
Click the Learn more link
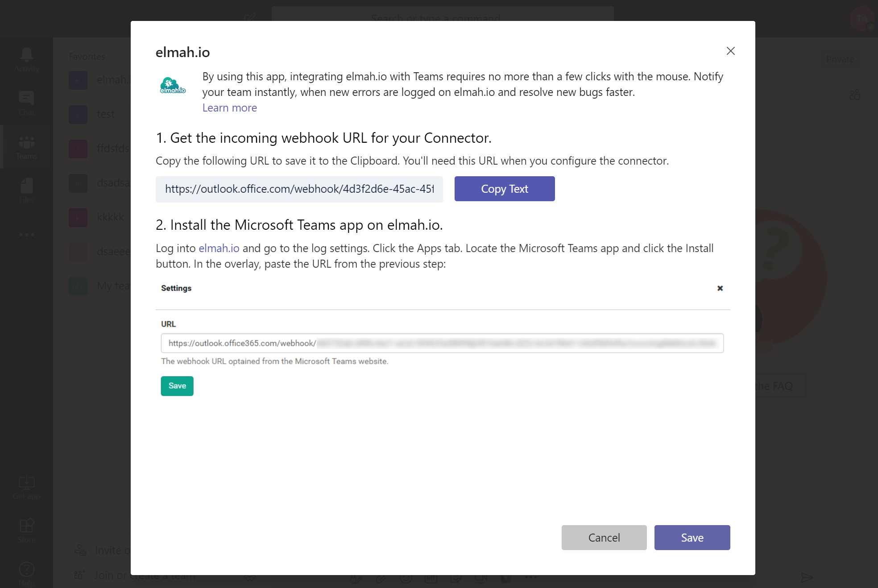[229, 107]
